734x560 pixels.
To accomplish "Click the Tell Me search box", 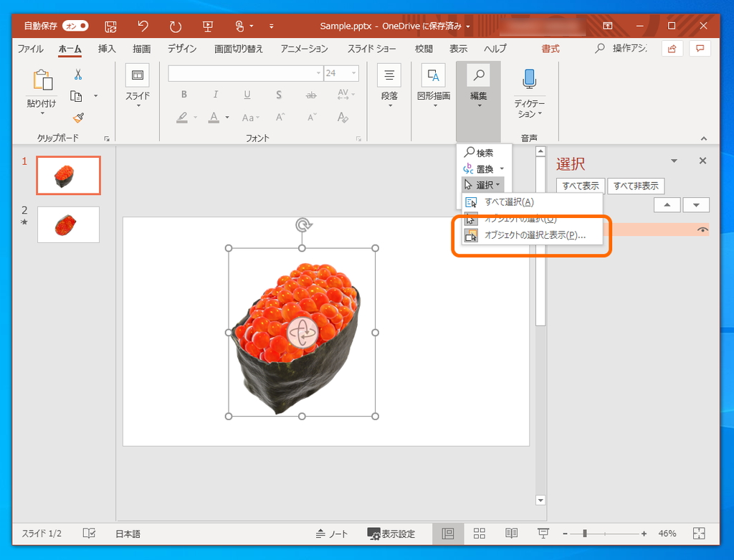I will [x=621, y=48].
